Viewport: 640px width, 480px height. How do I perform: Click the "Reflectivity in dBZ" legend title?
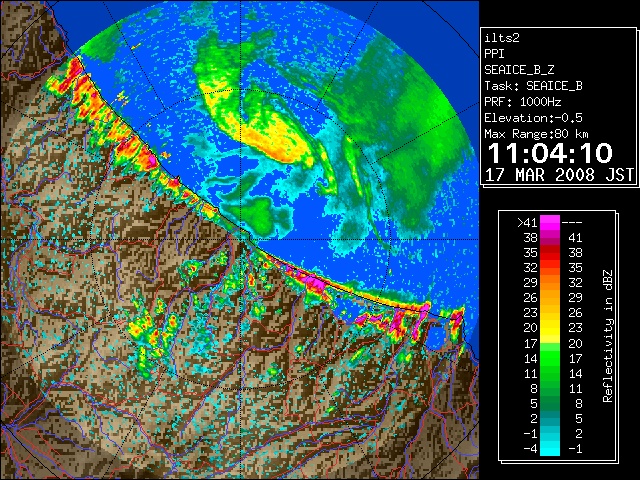tap(608, 336)
